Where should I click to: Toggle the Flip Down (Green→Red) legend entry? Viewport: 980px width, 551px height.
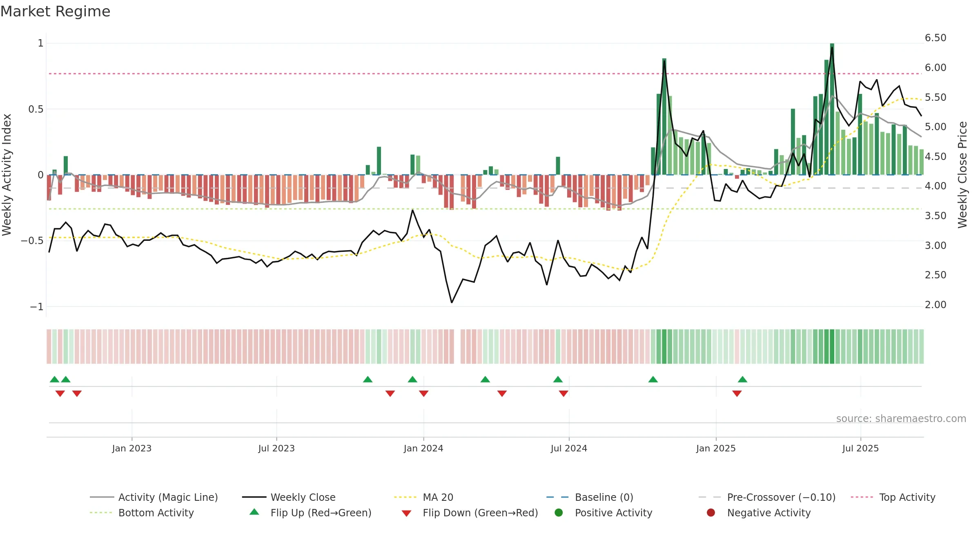(x=470, y=513)
